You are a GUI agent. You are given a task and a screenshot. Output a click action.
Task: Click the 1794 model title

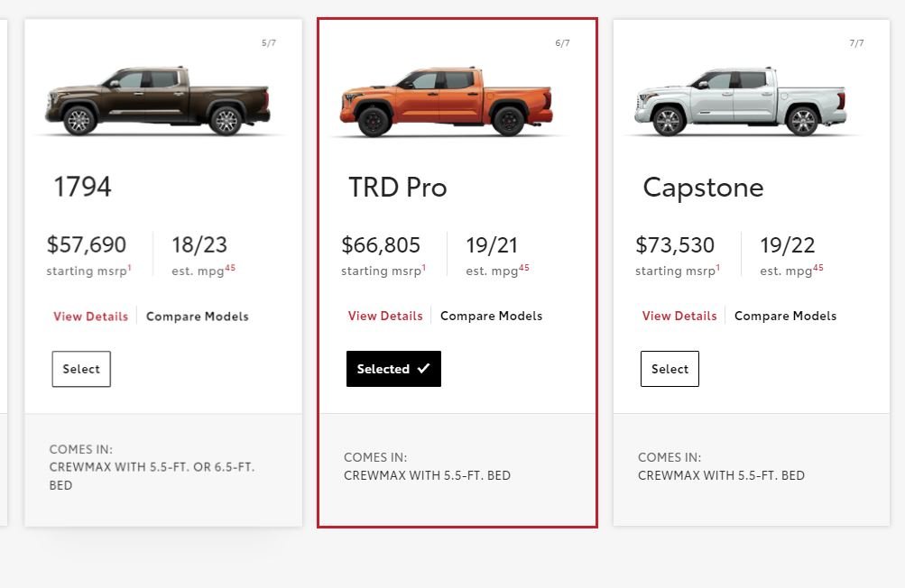point(82,187)
